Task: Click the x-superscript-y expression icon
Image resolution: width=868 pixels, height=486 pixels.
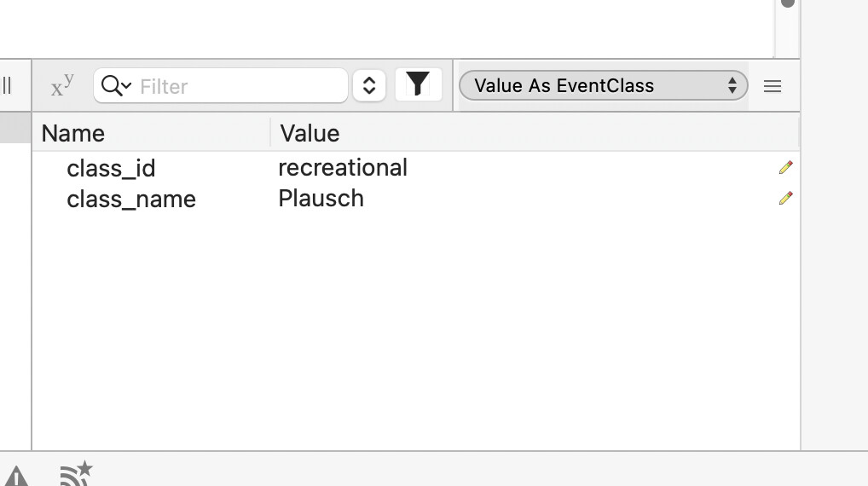Action: tap(62, 85)
